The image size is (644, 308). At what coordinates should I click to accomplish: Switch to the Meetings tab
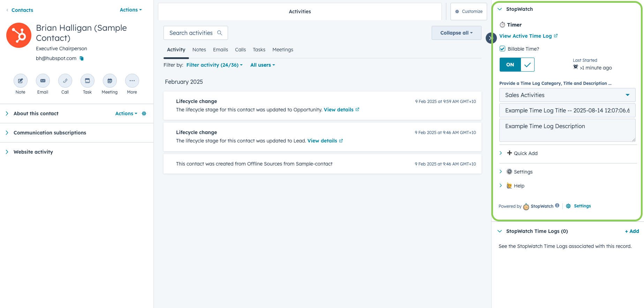click(283, 50)
